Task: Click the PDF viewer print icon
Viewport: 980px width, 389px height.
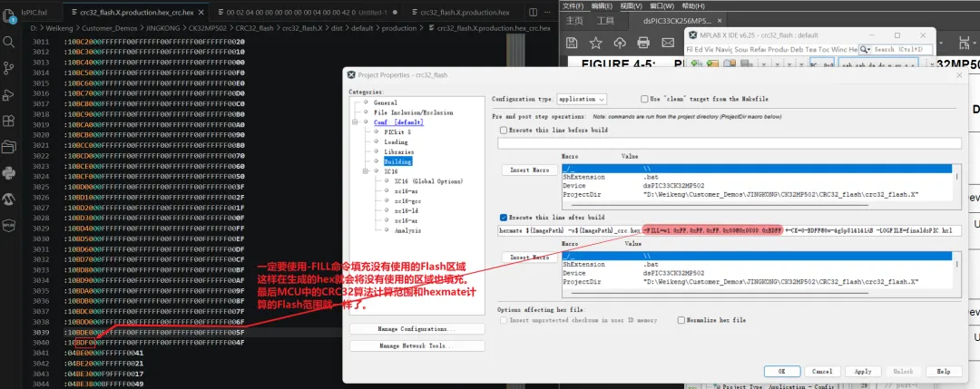Action: (643, 43)
